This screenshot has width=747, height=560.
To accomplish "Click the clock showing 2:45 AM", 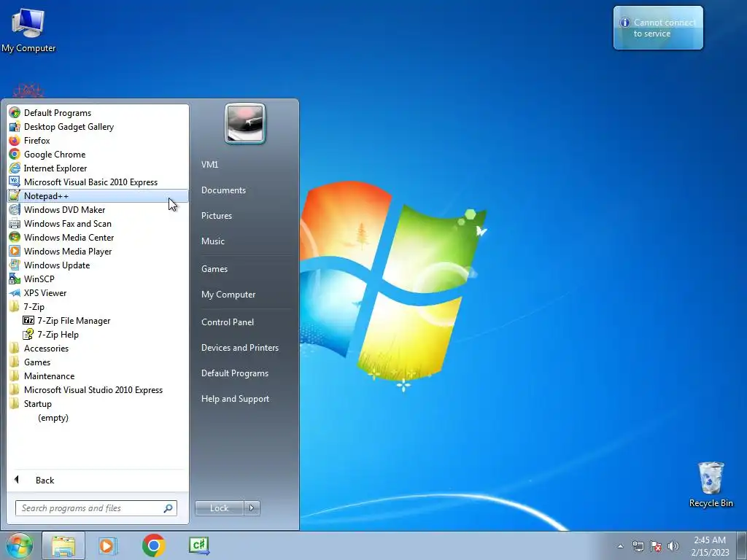I will pos(710,546).
